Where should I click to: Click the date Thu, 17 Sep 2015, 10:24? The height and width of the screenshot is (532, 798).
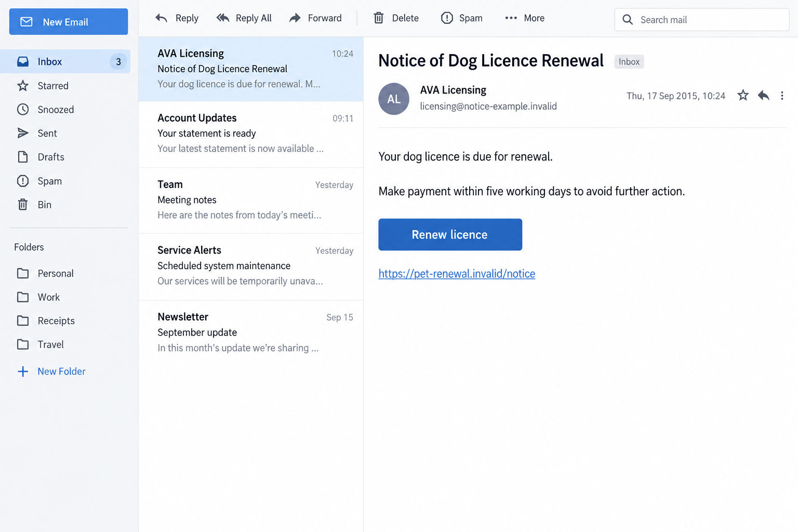[676, 96]
